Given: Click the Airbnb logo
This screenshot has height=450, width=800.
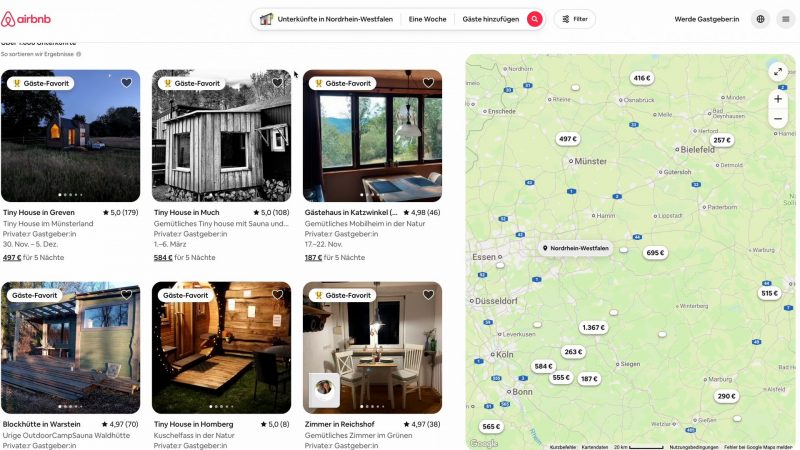Looking at the screenshot, I should coord(26,19).
